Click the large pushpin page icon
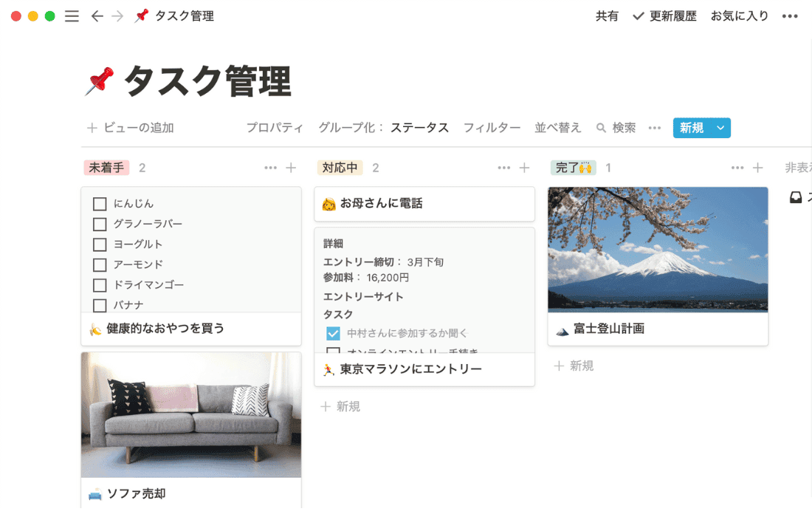The height and width of the screenshot is (517, 812). click(x=100, y=81)
